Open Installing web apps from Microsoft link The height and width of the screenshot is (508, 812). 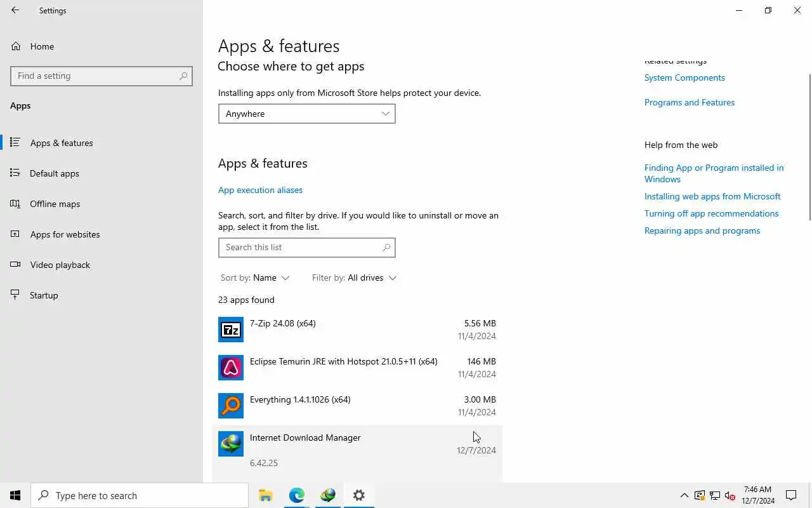[712, 196]
